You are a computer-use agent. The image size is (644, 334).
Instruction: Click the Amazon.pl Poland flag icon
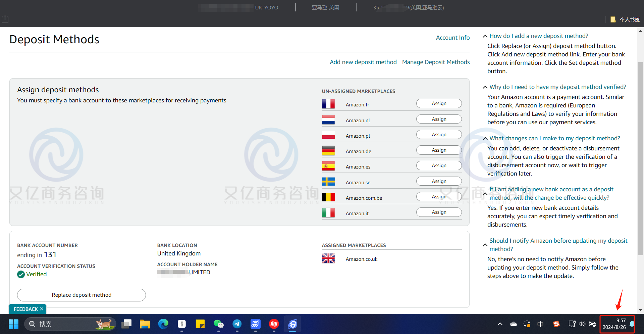click(x=328, y=135)
